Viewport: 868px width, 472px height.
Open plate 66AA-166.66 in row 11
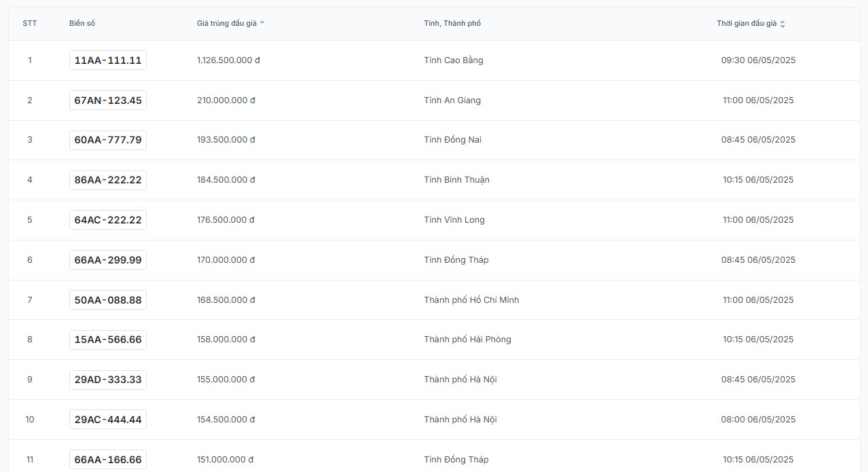(108, 460)
